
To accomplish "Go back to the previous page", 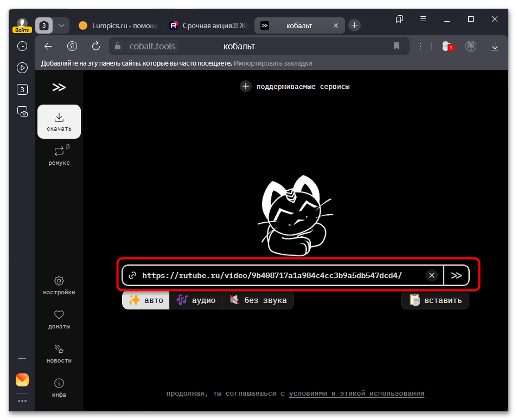I will pyautogui.click(x=48, y=47).
